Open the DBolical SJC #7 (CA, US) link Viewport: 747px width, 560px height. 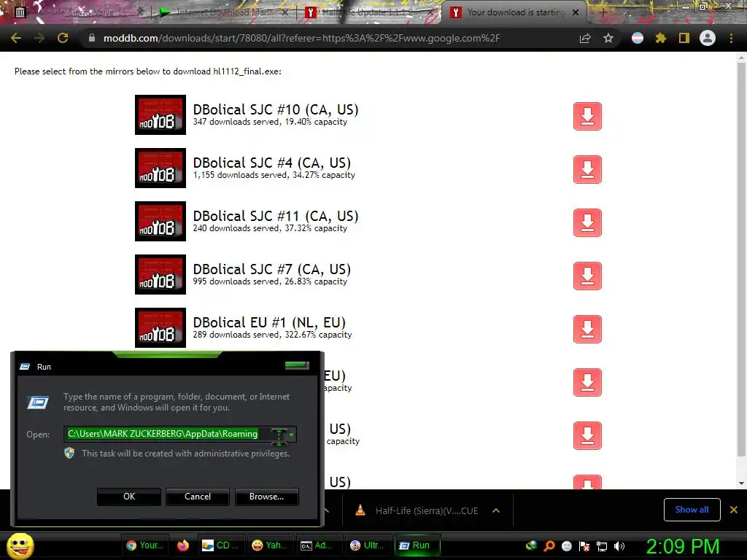coord(271,270)
